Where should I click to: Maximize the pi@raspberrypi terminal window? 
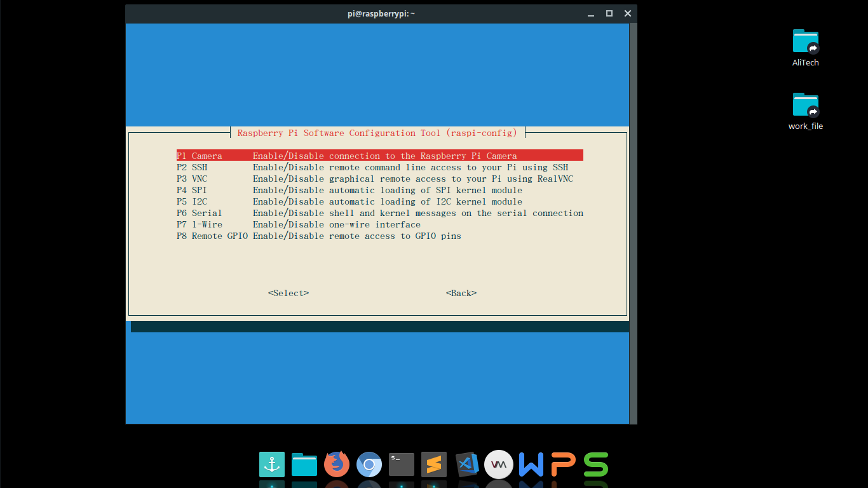pos(609,13)
